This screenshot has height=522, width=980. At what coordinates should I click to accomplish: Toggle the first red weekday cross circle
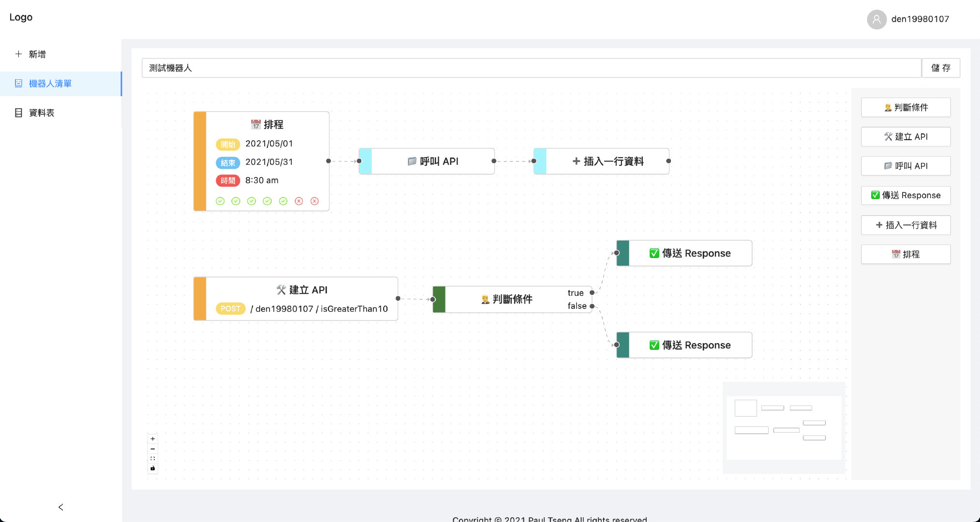299,201
